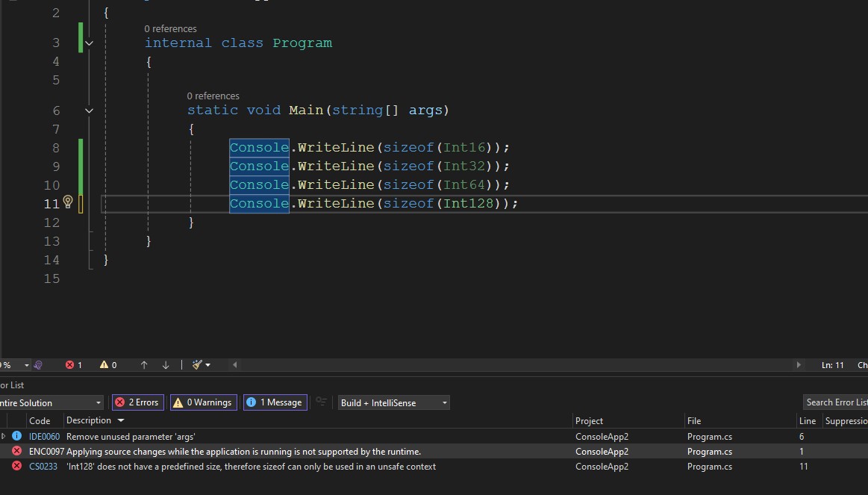Click the Int128 type on line 11
This screenshot has height=495, width=868.
(x=468, y=203)
